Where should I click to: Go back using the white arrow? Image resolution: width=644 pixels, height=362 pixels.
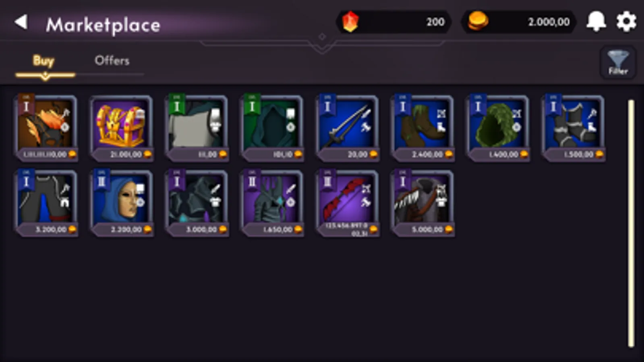click(x=21, y=22)
